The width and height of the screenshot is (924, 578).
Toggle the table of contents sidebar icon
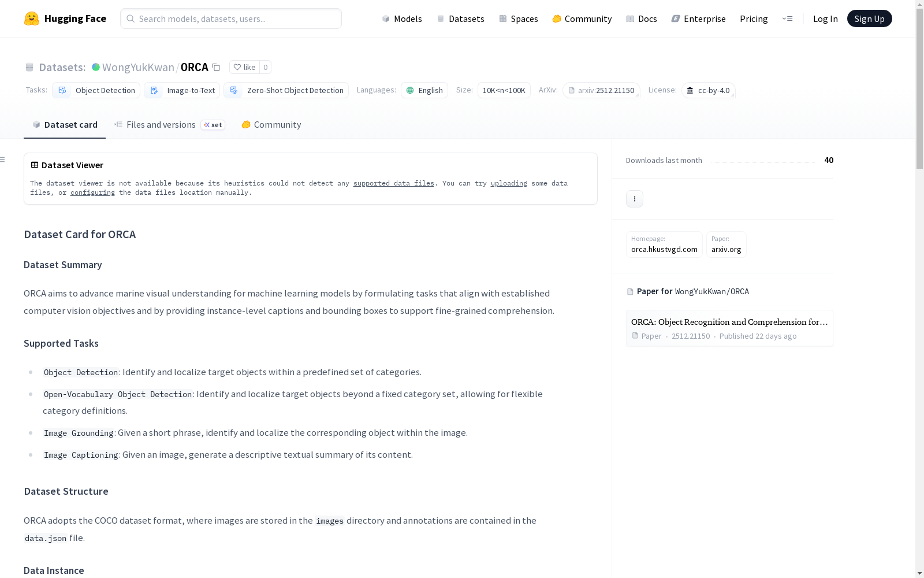click(2, 160)
